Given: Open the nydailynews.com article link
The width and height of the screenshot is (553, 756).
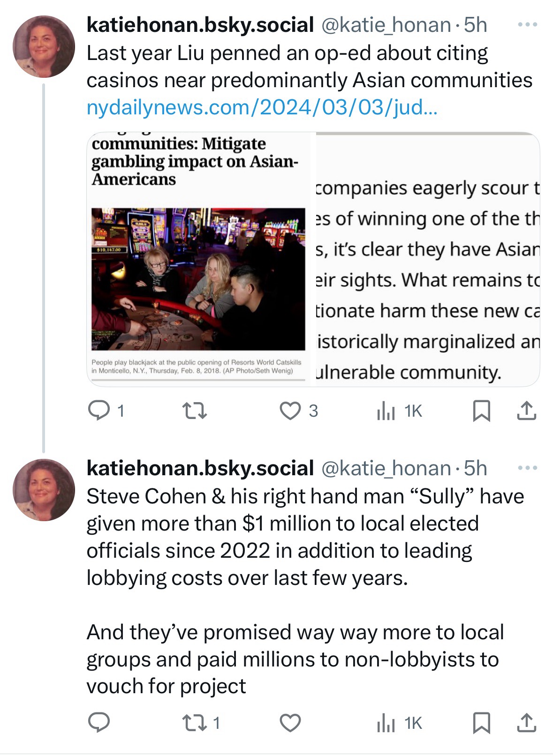Looking at the screenshot, I should pyautogui.click(x=262, y=108).
